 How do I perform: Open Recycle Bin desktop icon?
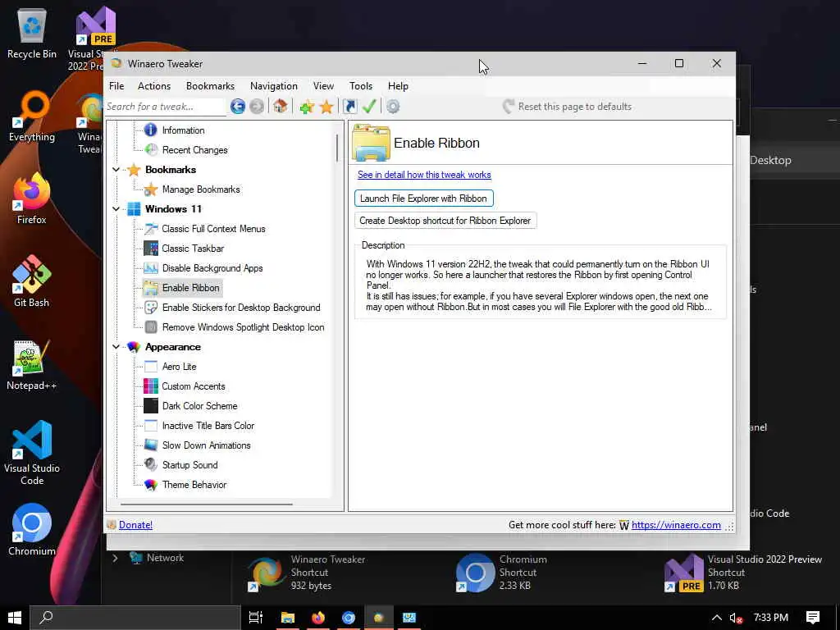click(x=32, y=33)
